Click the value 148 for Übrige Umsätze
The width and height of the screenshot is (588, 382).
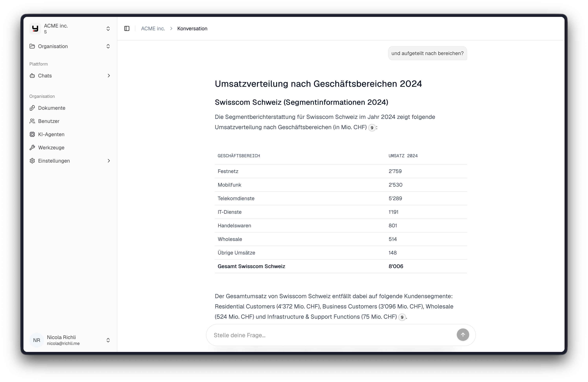tap(393, 253)
